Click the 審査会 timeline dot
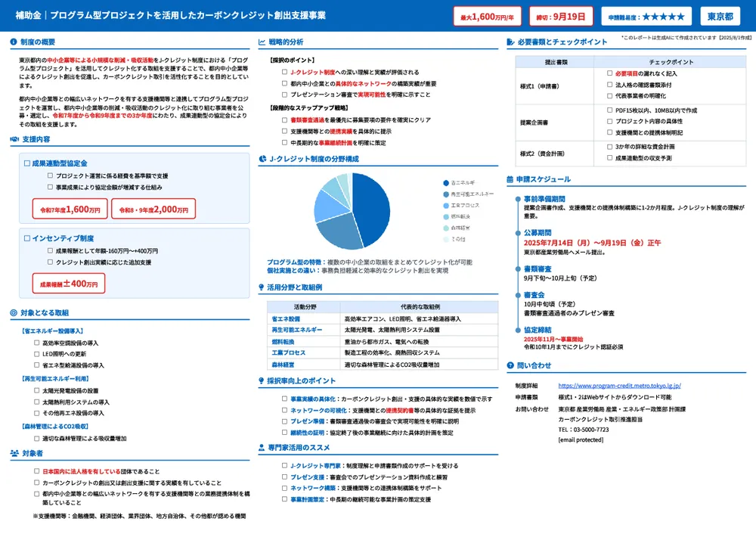The height and width of the screenshot is (534, 756). (519, 295)
